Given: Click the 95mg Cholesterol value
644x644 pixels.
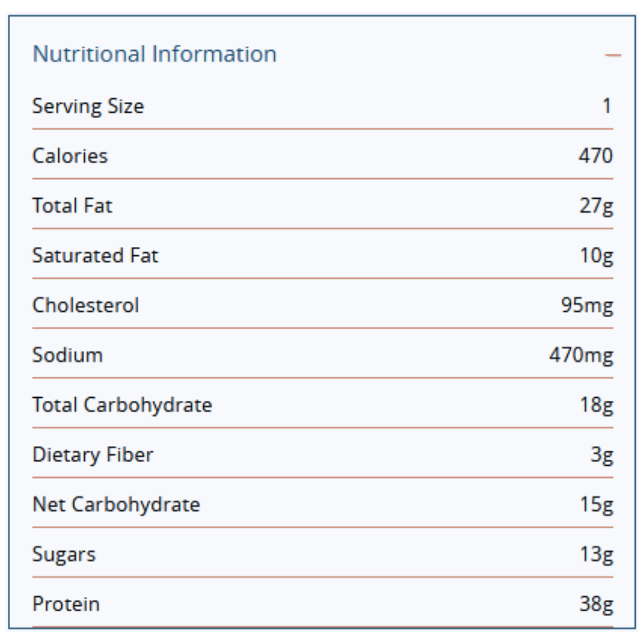Looking at the screenshot, I should pos(587,305).
